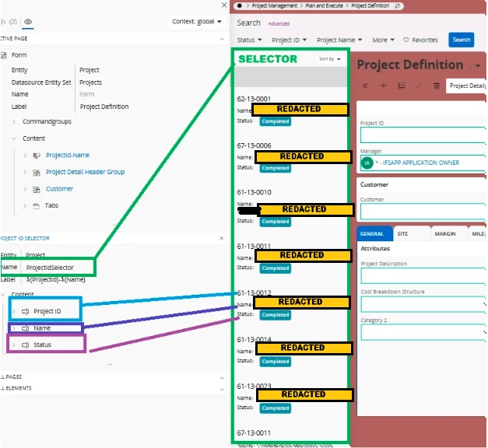Expand the Tabs tree node arrow
Viewport: 488px width, 448px height.
(25, 205)
